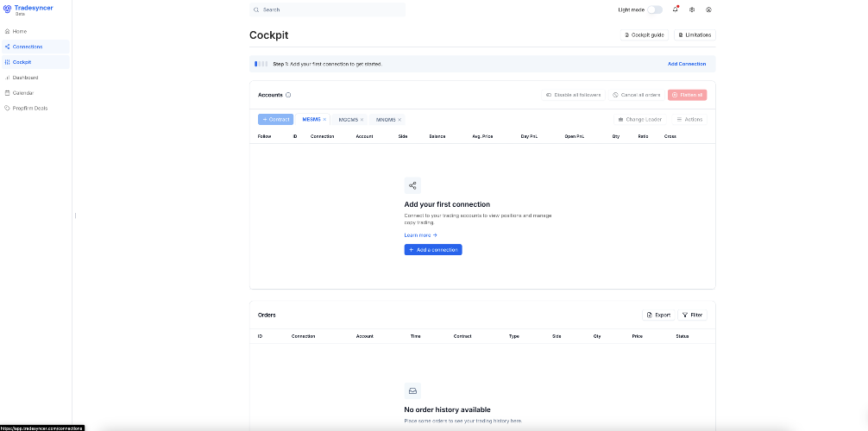Viewport: 868px width, 431px height.
Task: Open the Actions menu
Action: pos(689,120)
